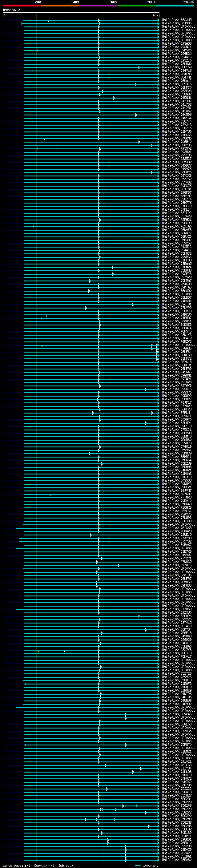Viewport: 197px width, 868px height.
Task: Select the UniRef100_A0JPF1 entry
Action: 177,836
